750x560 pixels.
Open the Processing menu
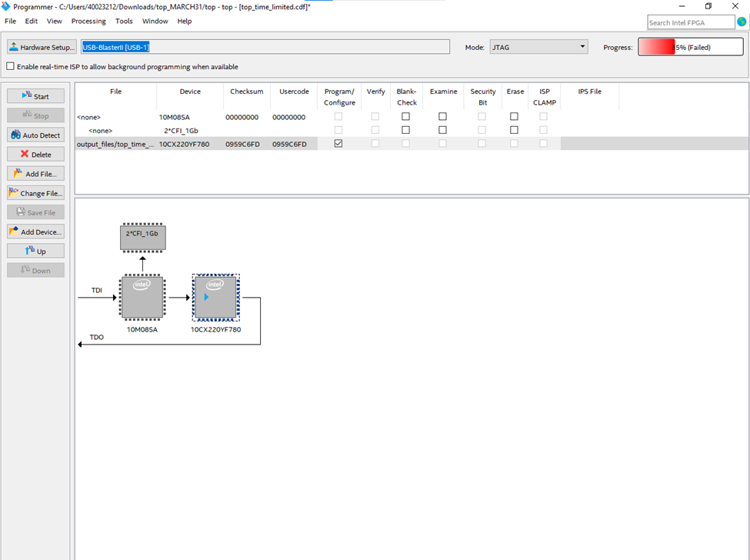pos(88,22)
